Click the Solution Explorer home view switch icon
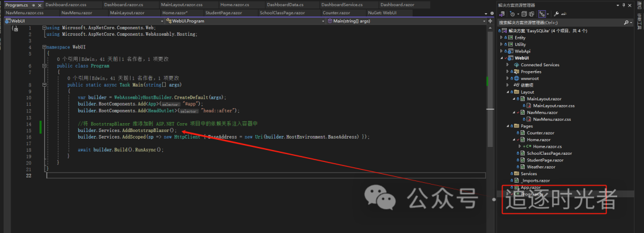This screenshot has height=233, width=644. [x=502, y=14]
